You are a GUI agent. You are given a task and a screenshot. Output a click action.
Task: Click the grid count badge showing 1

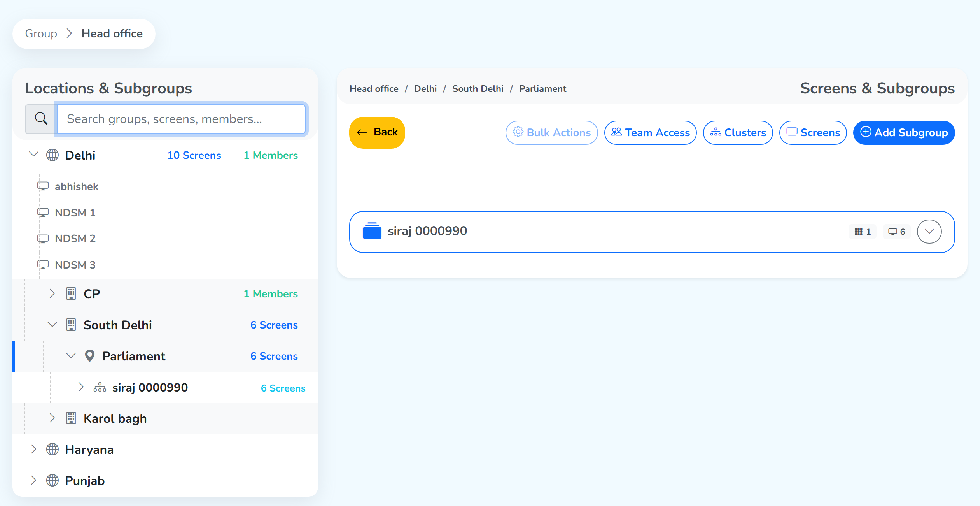[863, 232]
